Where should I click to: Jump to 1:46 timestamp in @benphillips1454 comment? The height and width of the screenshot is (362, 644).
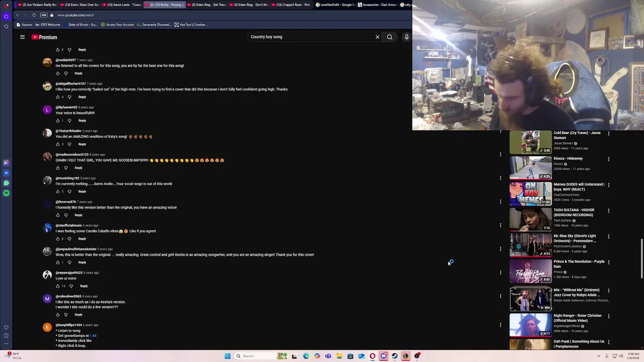[93, 335]
